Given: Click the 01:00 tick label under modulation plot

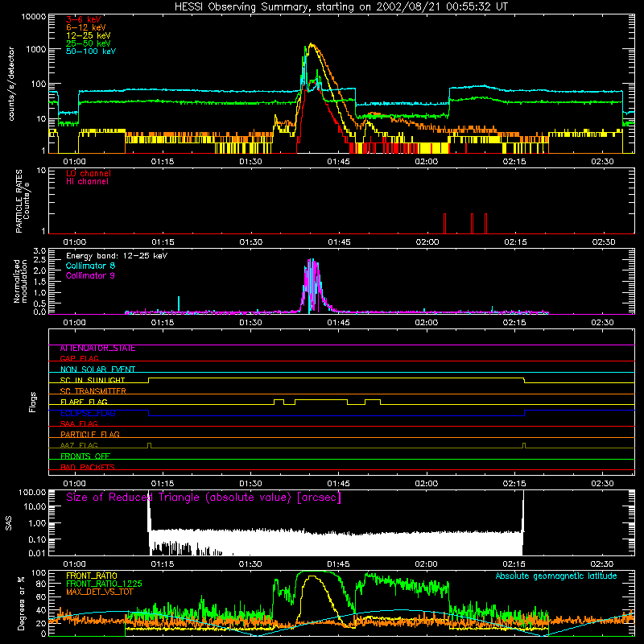Looking at the screenshot, I should [74, 323].
